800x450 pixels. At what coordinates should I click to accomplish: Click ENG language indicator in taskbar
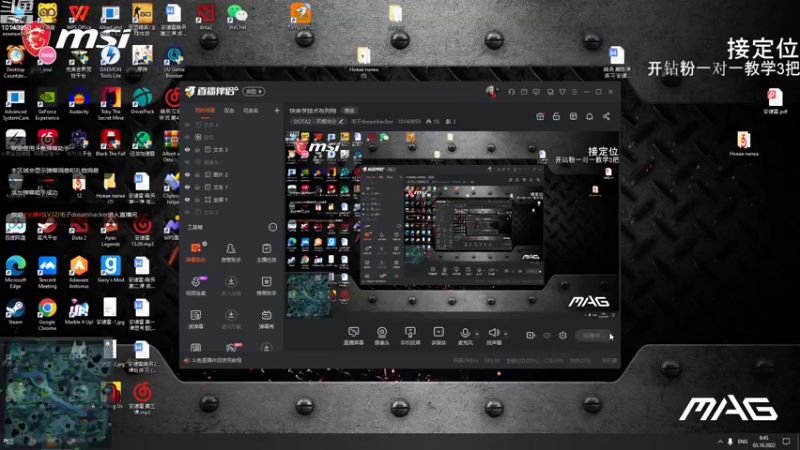742,441
